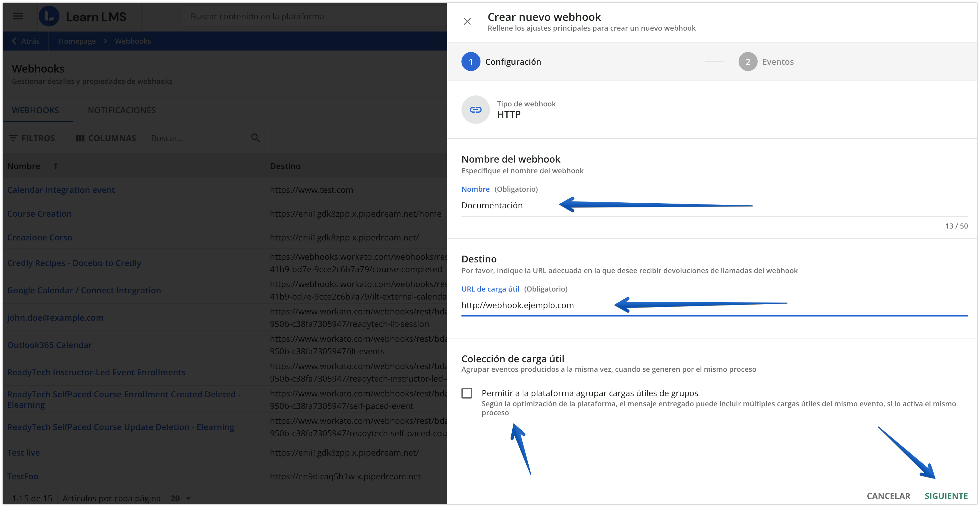Enable the payload grouping checkbox
The width and height of the screenshot is (980, 507).
click(467, 393)
